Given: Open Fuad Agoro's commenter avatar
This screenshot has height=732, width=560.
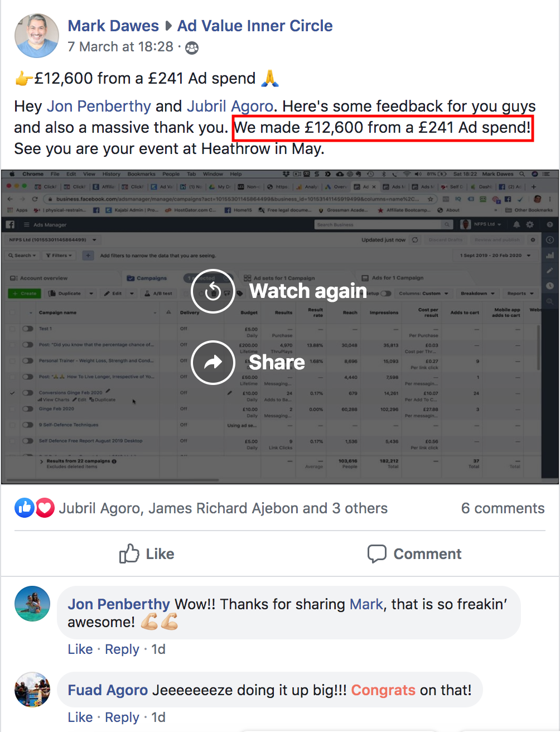Looking at the screenshot, I should (x=32, y=690).
